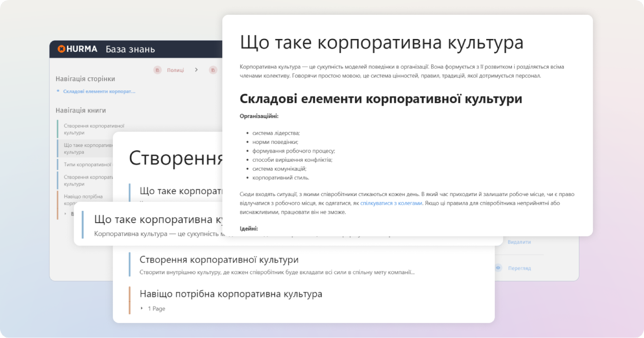
Task: Follow the 'спілкуватися з колегами' hyperlink
Action: tap(391, 203)
